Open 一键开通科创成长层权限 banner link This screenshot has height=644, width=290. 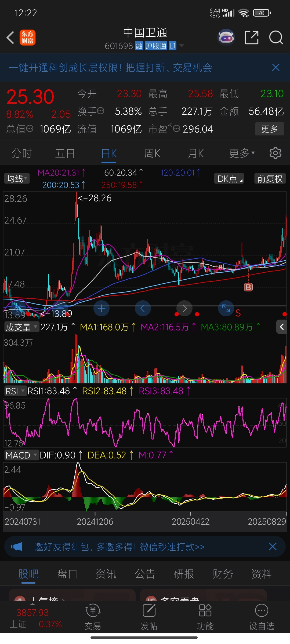click(110, 67)
